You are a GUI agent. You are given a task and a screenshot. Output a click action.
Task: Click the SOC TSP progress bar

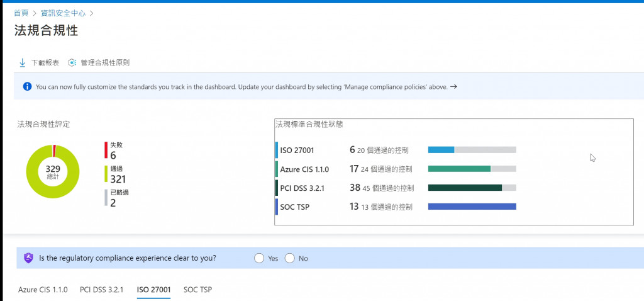[472, 207]
